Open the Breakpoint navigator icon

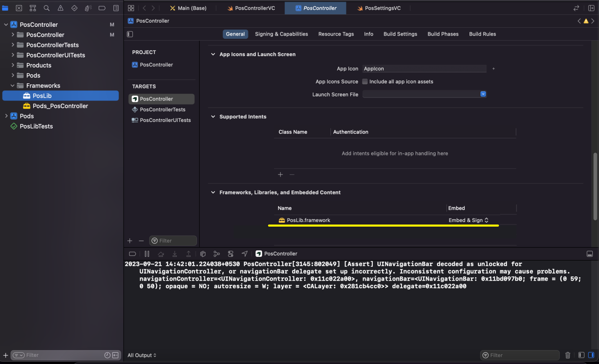[102, 8]
